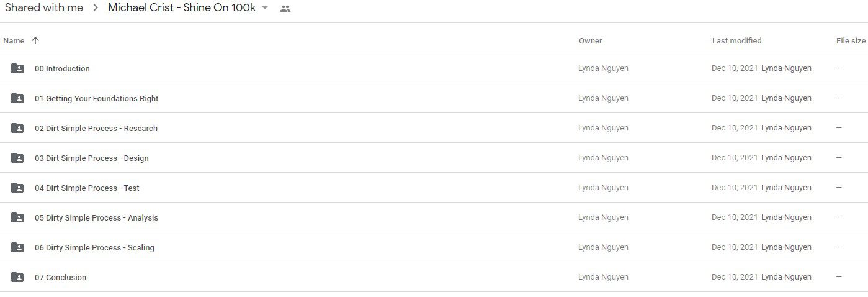Viewport: 868px width, 297px height.
Task: Open the 00 Introduction shared folder icon
Action: click(17, 68)
